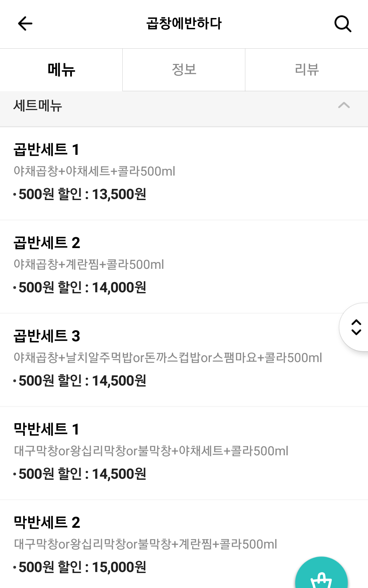The width and height of the screenshot is (368, 588).
Task: Open the 리뷰 tab
Action: pos(307,70)
